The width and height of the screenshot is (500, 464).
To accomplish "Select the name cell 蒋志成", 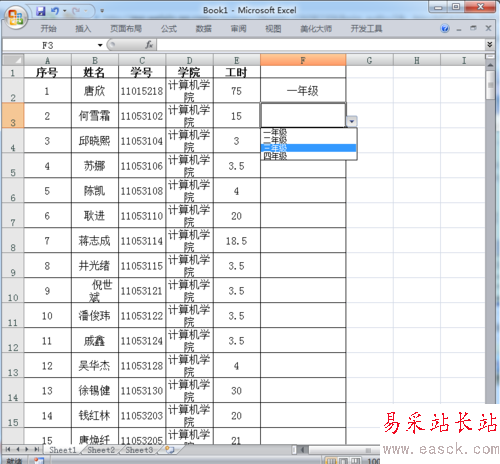I will 95,240.
